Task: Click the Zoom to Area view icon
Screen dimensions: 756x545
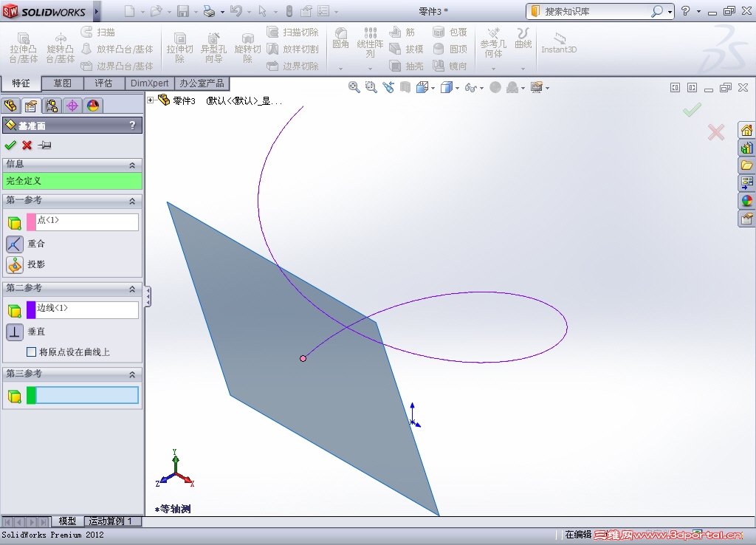Action: point(371,87)
